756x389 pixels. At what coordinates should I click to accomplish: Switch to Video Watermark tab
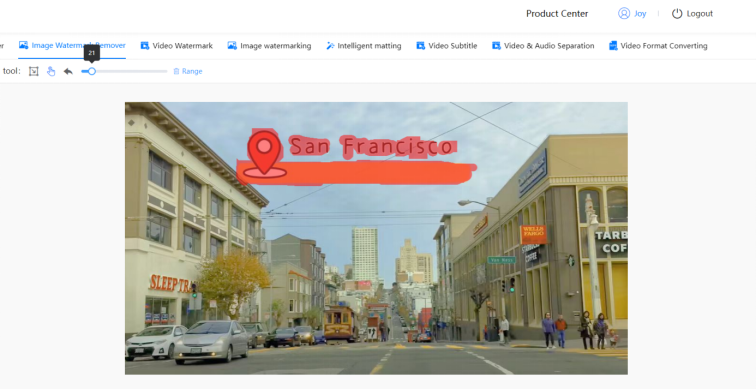176,46
